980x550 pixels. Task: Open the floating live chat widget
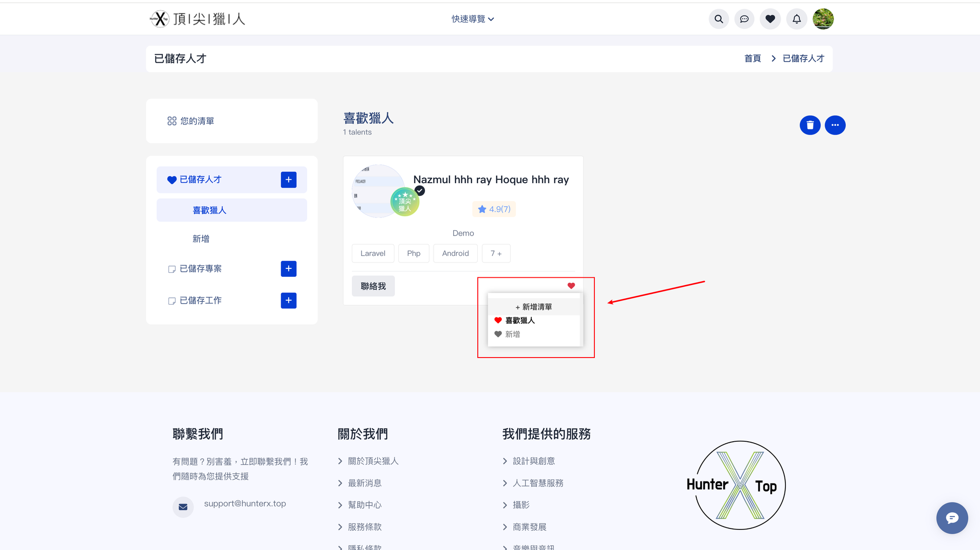(x=952, y=518)
